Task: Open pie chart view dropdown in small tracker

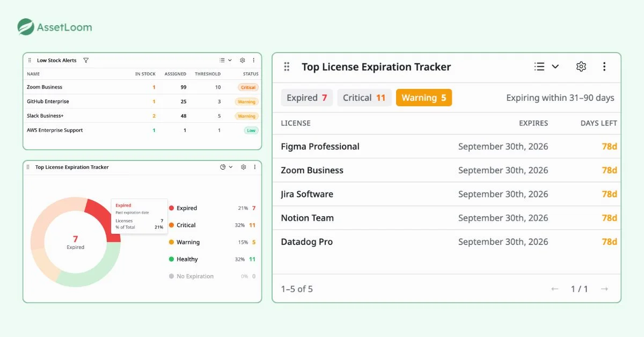Action: pyautogui.click(x=226, y=167)
